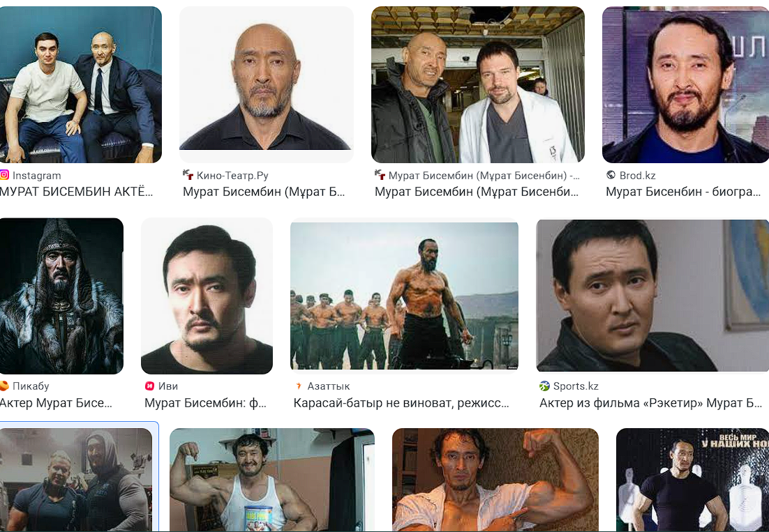Image resolution: width=769 pixels, height=532 pixels.
Task: Open link 'Мурат Бисембин: ф...'
Action: point(205,403)
